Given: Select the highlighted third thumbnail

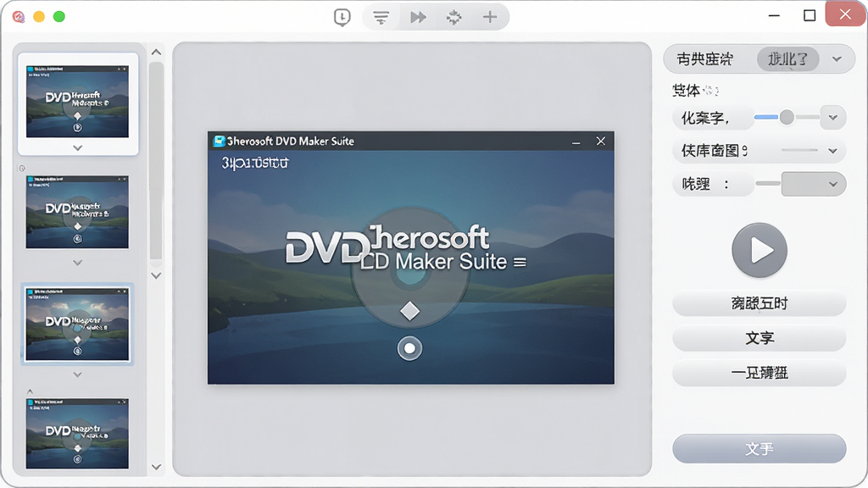Looking at the screenshot, I should click(x=77, y=324).
